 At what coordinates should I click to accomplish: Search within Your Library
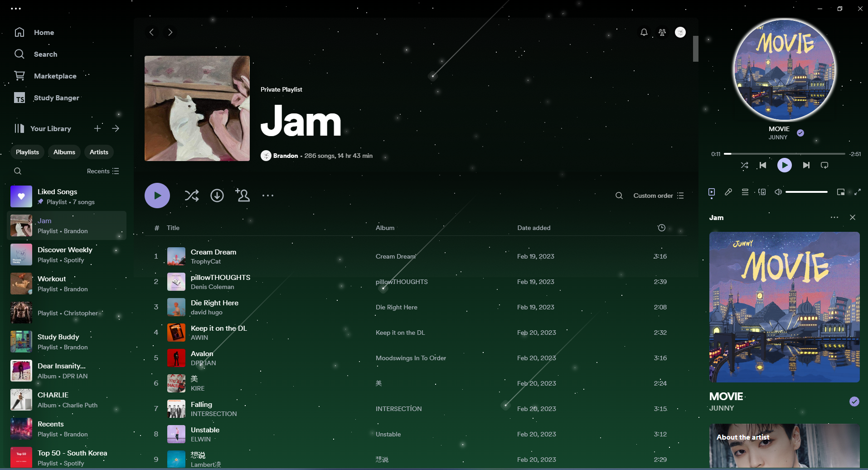tap(18, 171)
